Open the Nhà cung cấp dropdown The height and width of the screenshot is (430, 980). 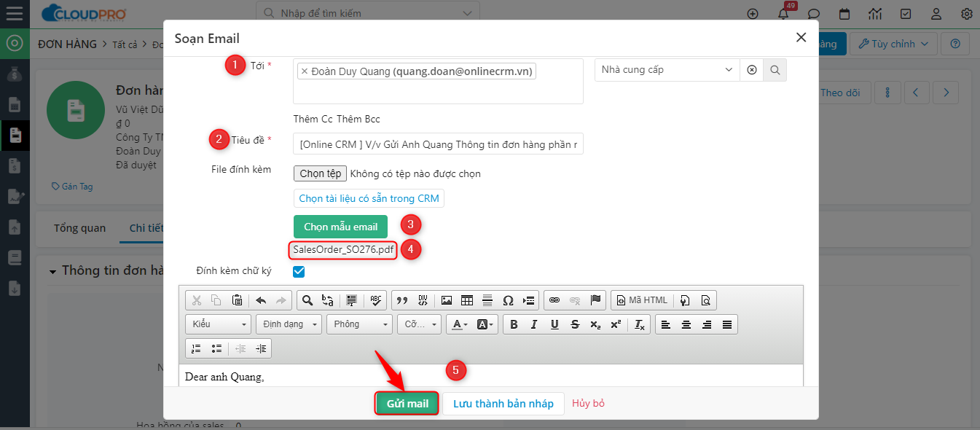point(667,70)
